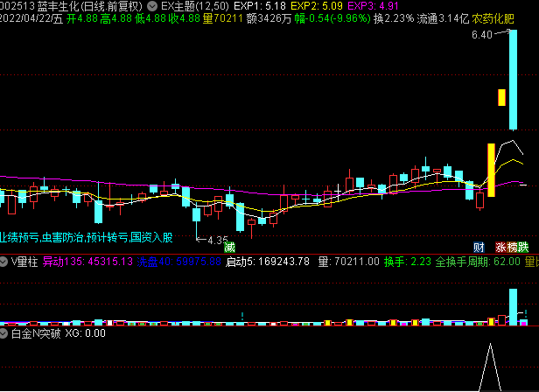This screenshot has height=392, width=539.
Task: Click the XG: 0.00 value
Action: tap(85, 333)
